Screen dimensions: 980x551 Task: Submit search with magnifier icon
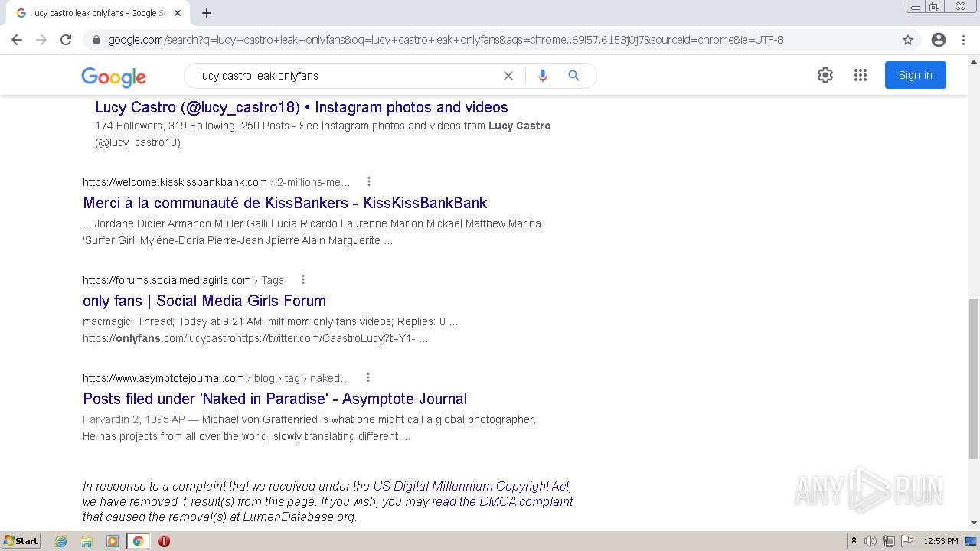pos(573,76)
